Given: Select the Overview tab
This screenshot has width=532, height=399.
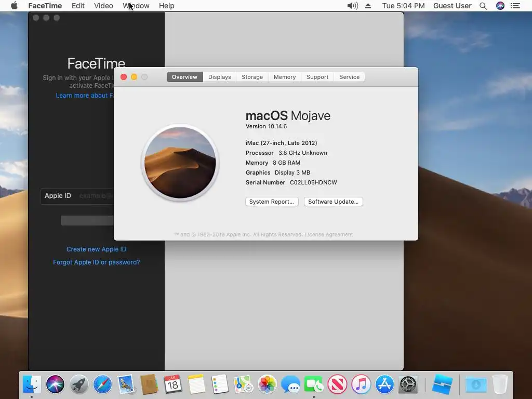Looking at the screenshot, I should pos(184,77).
